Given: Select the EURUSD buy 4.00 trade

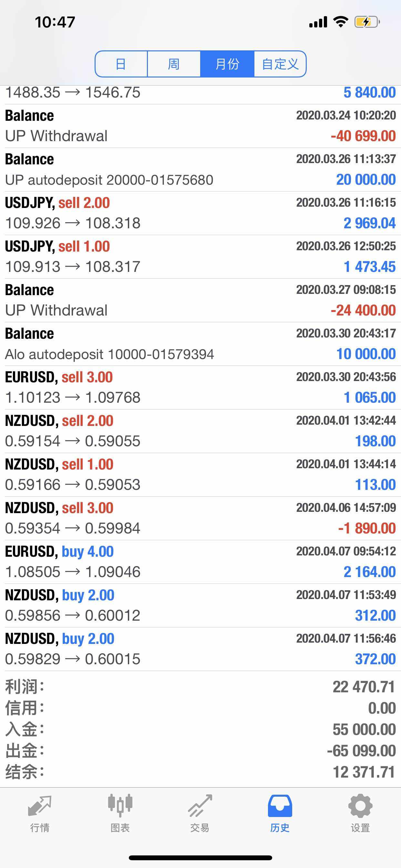Looking at the screenshot, I should pyautogui.click(x=200, y=562).
